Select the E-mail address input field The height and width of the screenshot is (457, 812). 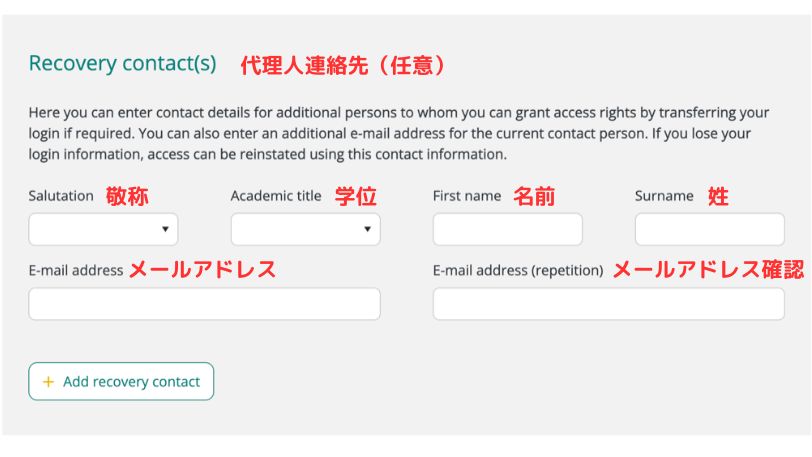coord(204,304)
